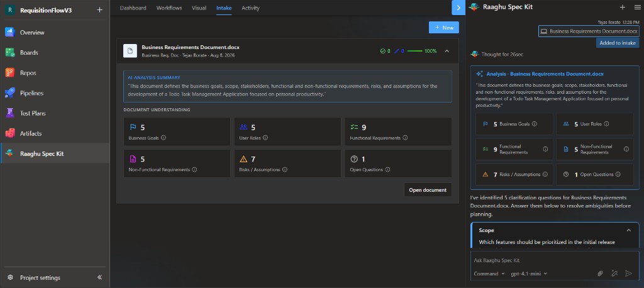This screenshot has width=644, height=288.
Task: Open the Repos hub icon
Action: pos(10,73)
